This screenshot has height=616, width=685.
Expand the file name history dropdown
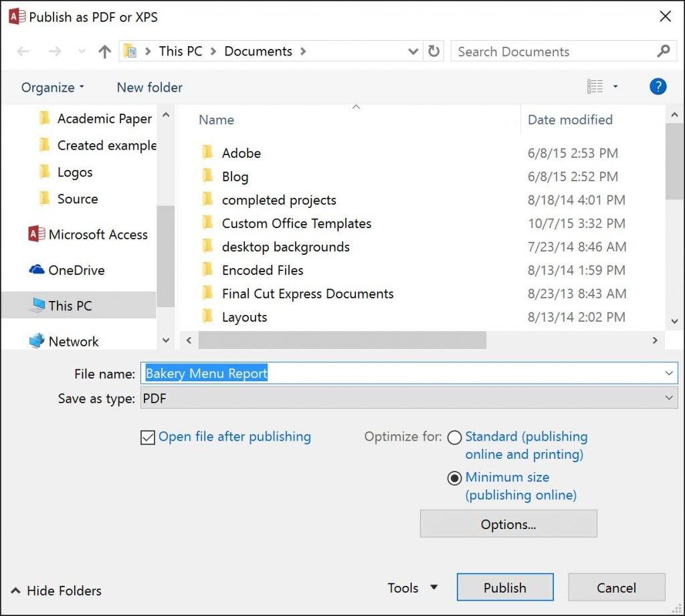(x=669, y=373)
